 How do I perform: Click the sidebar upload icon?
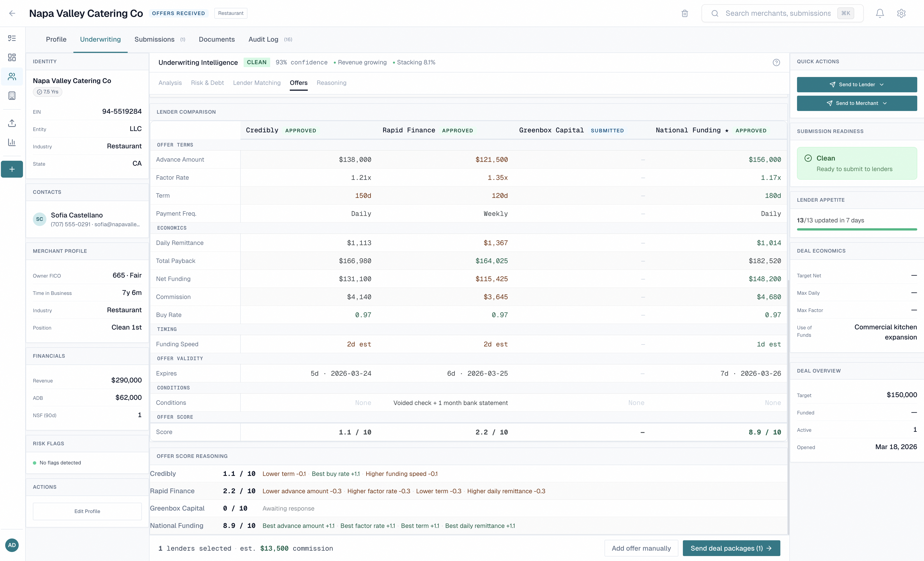point(12,123)
